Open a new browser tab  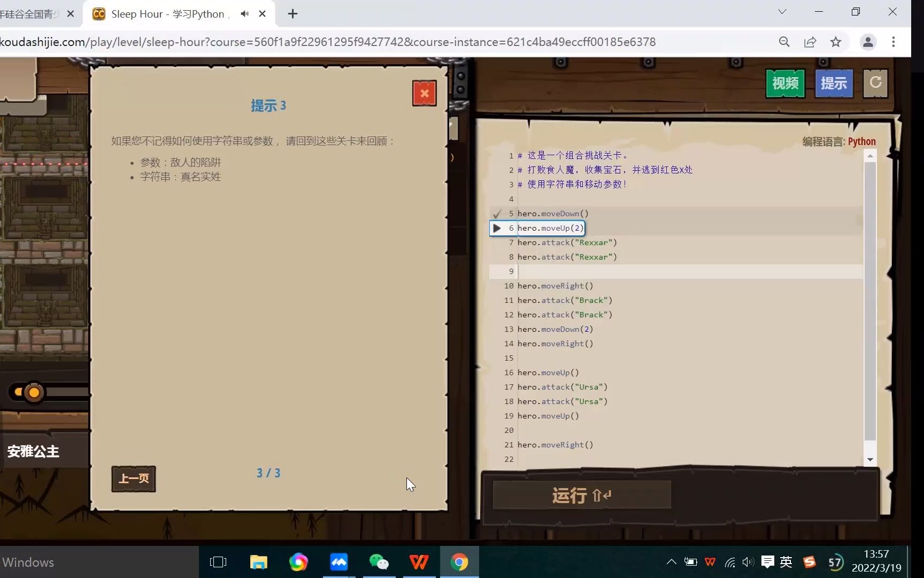pyautogui.click(x=292, y=14)
